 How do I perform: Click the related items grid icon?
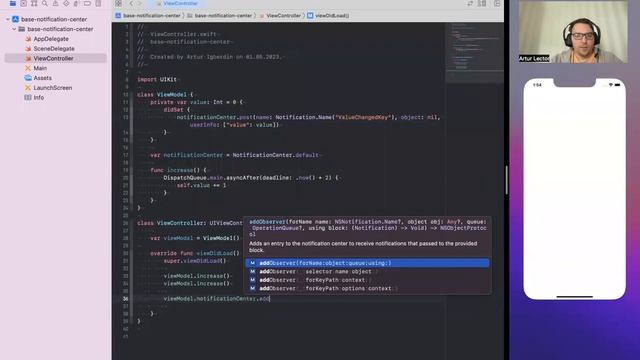coord(118,3)
